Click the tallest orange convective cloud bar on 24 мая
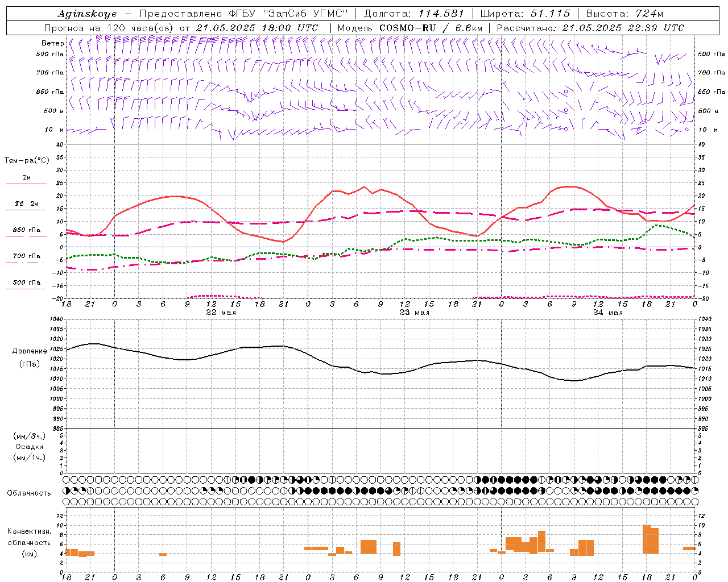 tap(647, 539)
